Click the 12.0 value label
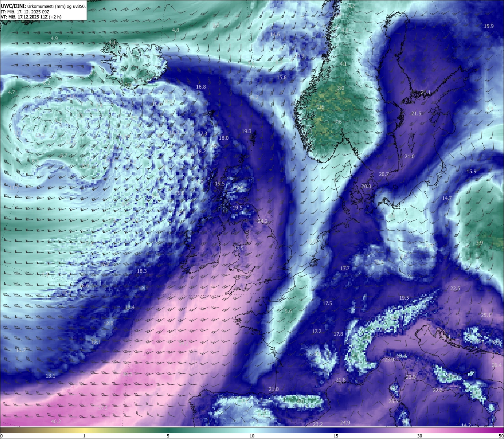Viewport: 504px width, 439px height. tap(108, 323)
